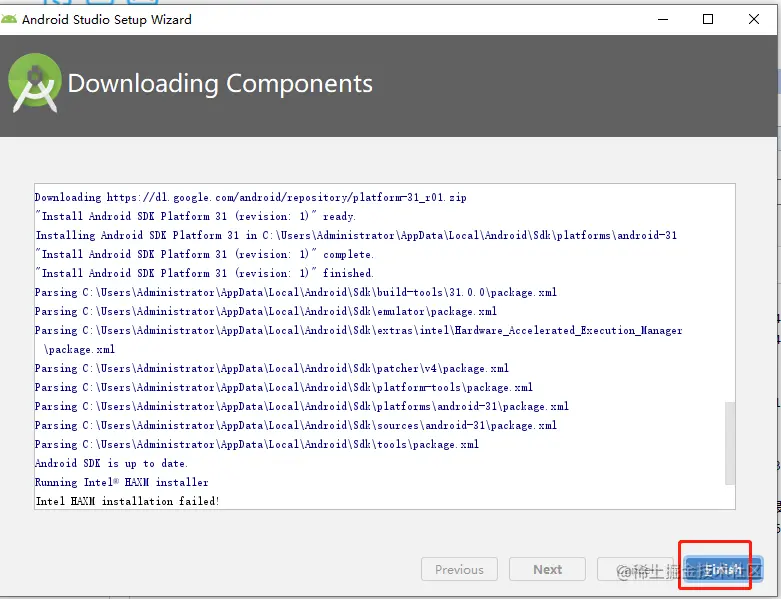
Task: Minimize the Android Studio Setup Wizard window
Action: click(x=663, y=19)
